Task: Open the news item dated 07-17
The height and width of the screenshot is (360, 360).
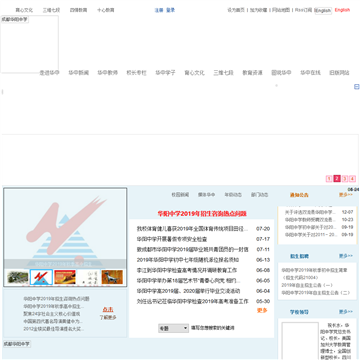Action: 172,239
